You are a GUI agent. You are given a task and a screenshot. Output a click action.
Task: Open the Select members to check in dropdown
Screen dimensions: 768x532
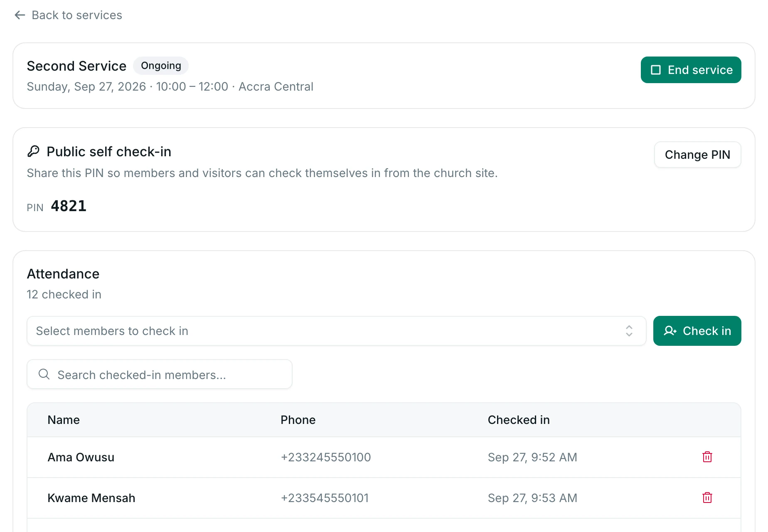pyautogui.click(x=336, y=331)
